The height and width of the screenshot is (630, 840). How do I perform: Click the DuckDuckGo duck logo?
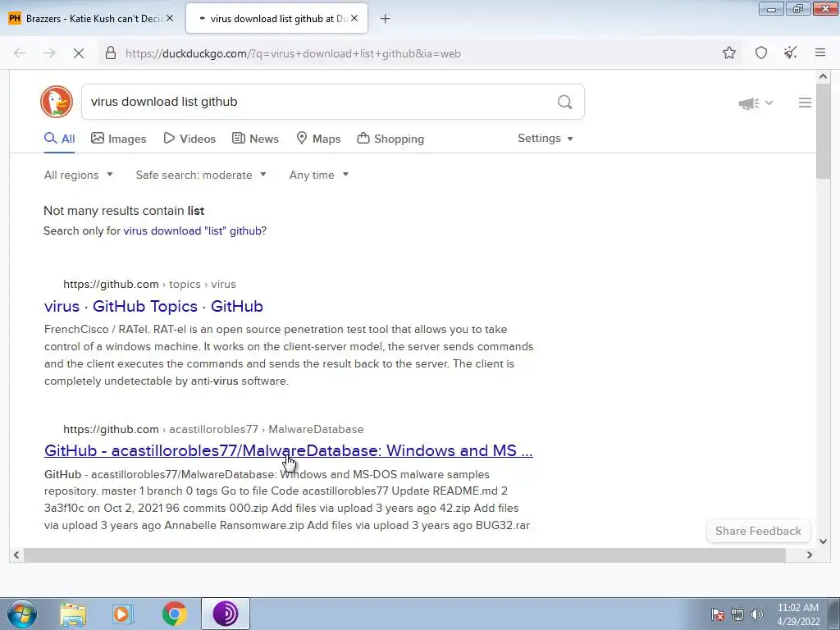tap(57, 101)
